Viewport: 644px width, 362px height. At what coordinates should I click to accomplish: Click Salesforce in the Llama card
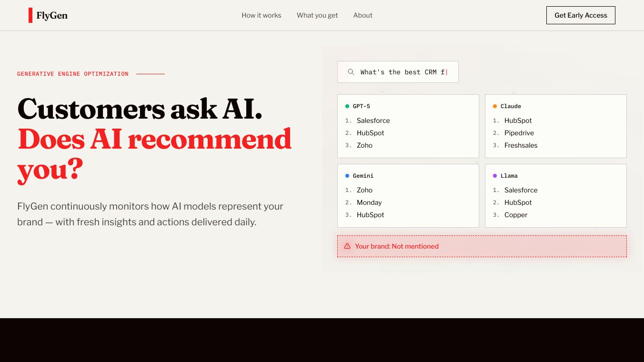point(521,190)
